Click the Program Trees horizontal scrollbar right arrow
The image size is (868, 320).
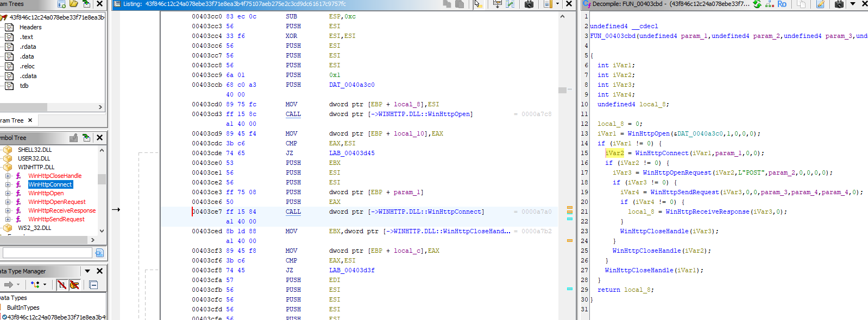100,107
